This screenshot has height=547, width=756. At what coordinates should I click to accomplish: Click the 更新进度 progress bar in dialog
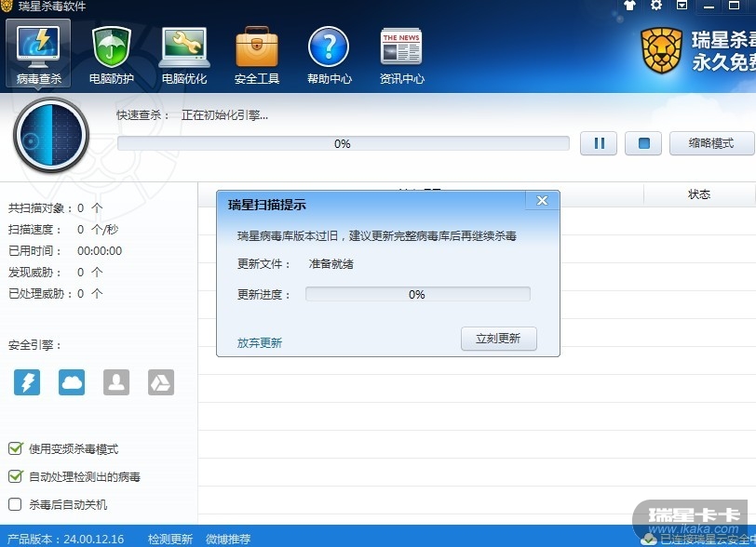click(x=418, y=294)
